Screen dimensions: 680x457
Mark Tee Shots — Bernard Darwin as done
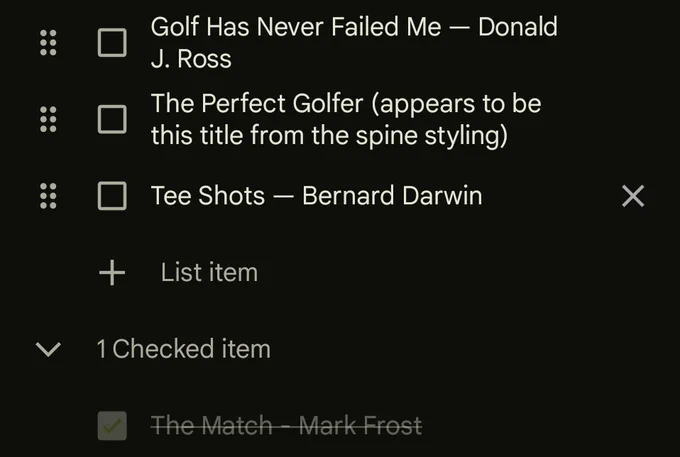(112, 196)
